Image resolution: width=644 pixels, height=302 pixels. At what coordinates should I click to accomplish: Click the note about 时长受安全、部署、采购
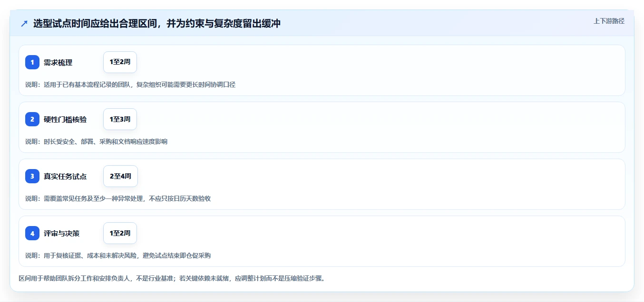(96, 142)
